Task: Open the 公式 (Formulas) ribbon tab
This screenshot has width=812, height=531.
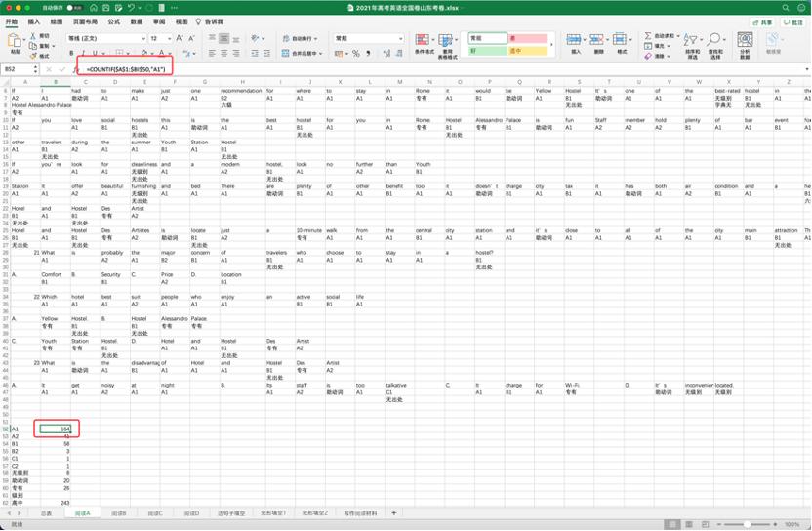Action: [114, 21]
